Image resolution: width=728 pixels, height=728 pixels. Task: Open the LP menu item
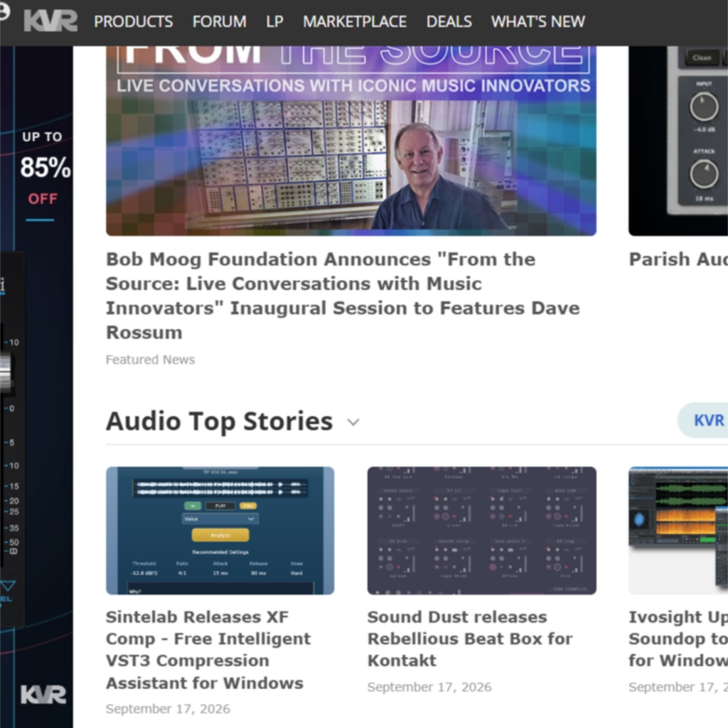[274, 22]
